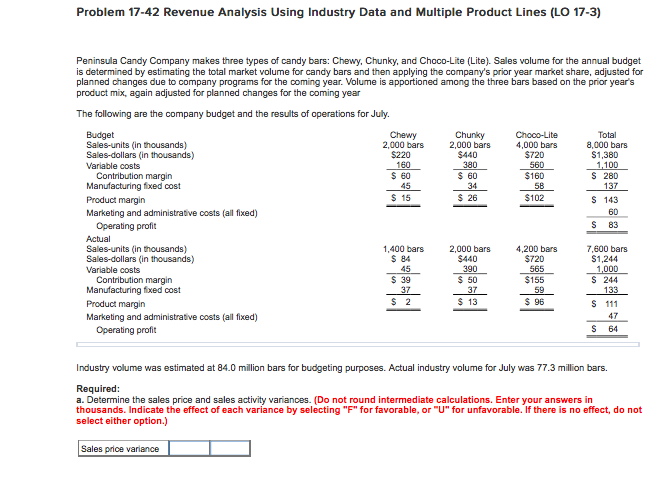Click actual total sales-units 7,600 bars

(607, 249)
